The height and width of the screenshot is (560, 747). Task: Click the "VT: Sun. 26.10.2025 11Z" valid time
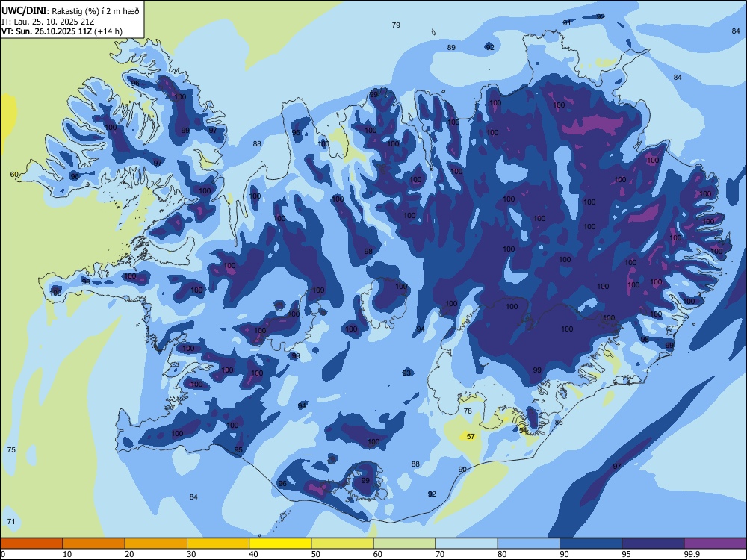pos(47,31)
